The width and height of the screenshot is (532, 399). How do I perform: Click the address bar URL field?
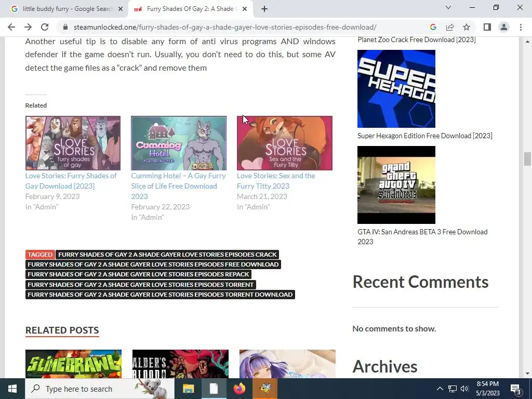coord(225,27)
